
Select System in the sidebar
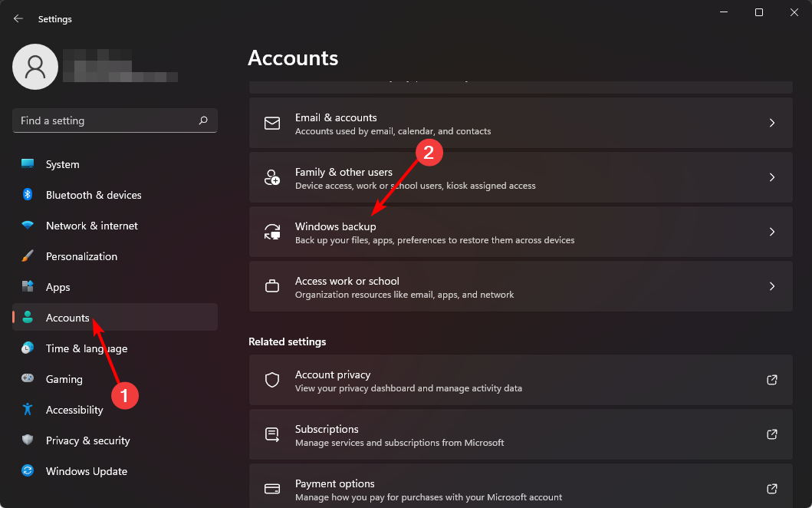pyautogui.click(x=62, y=164)
